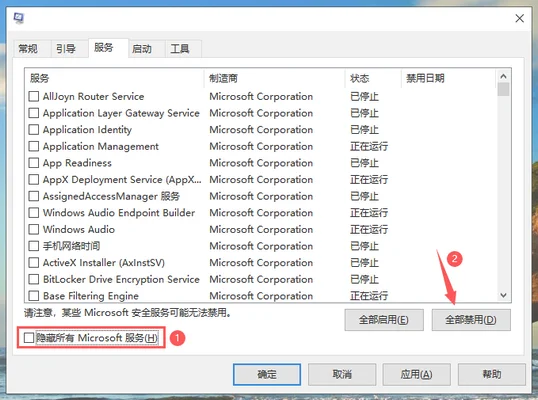Click the 应用(A) button
This screenshot has width=538, height=400.
[417, 374]
